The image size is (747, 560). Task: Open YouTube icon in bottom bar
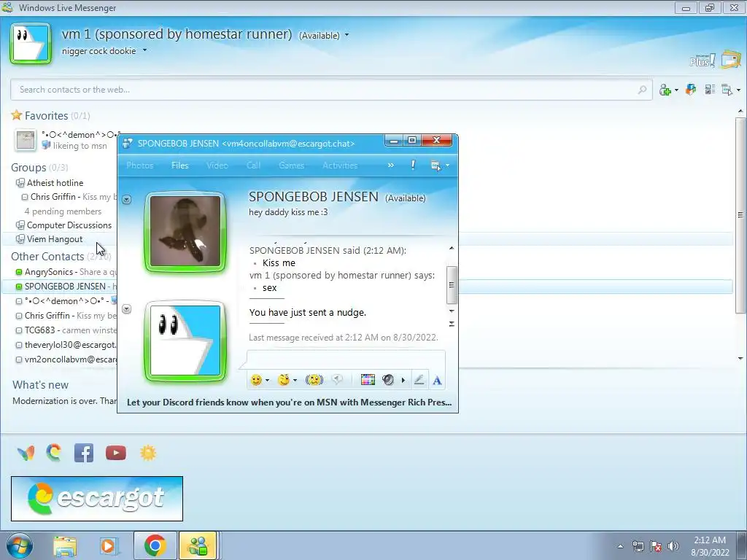coord(116,453)
